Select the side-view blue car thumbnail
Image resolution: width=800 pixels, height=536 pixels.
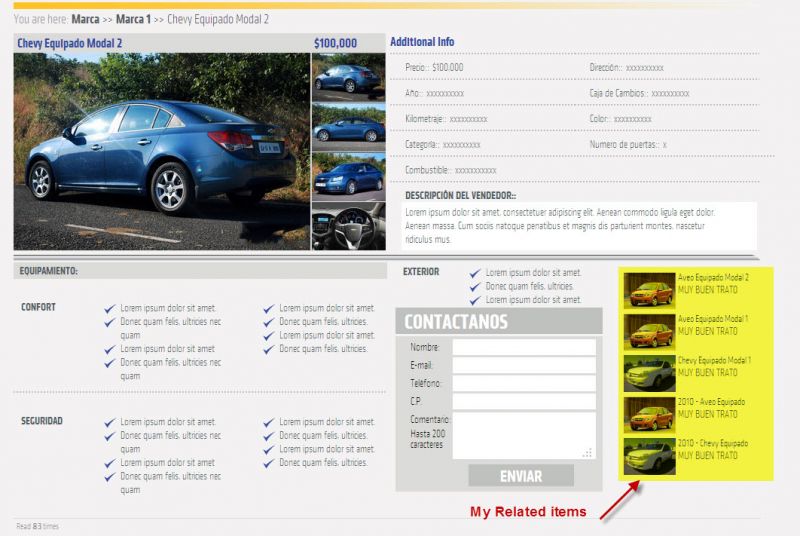tap(348, 127)
